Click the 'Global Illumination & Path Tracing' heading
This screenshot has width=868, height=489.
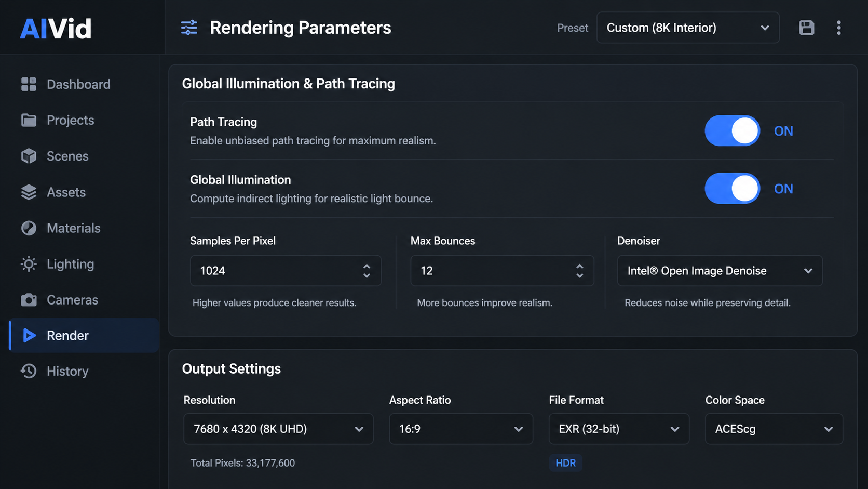point(288,84)
